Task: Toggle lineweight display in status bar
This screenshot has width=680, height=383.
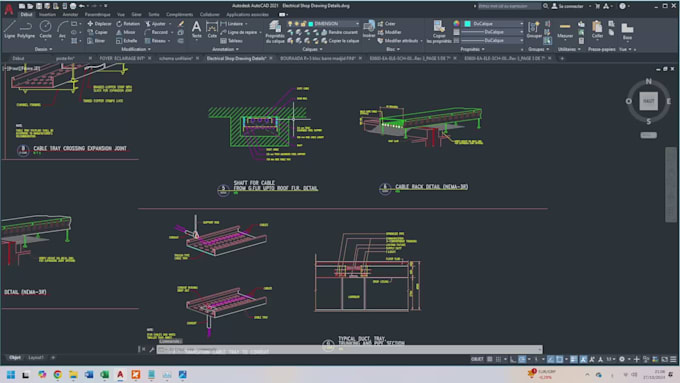Action: pyautogui.click(x=573, y=359)
